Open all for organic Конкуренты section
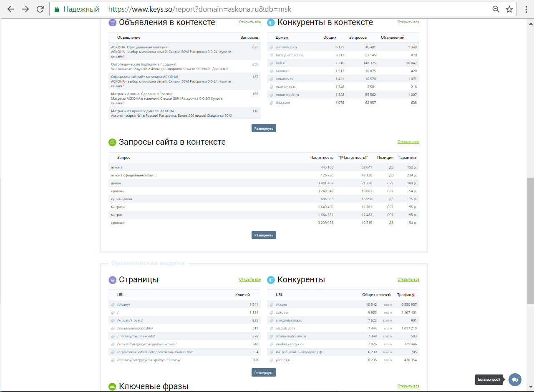The height and width of the screenshot is (392, 534). [x=408, y=279]
